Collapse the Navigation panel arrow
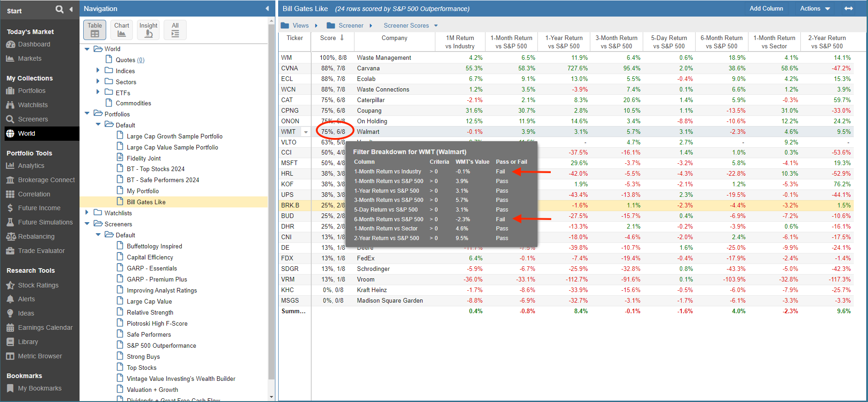The width and height of the screenshot is (868, 402). point(268,9)
